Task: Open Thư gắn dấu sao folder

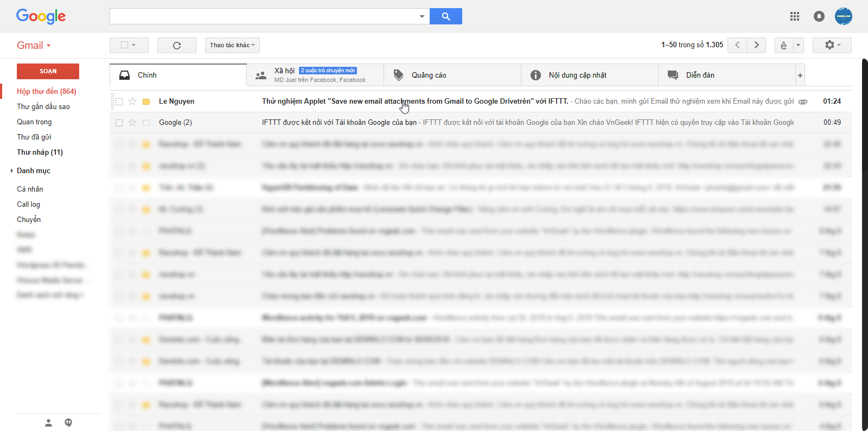Action: tap(43, 107)
